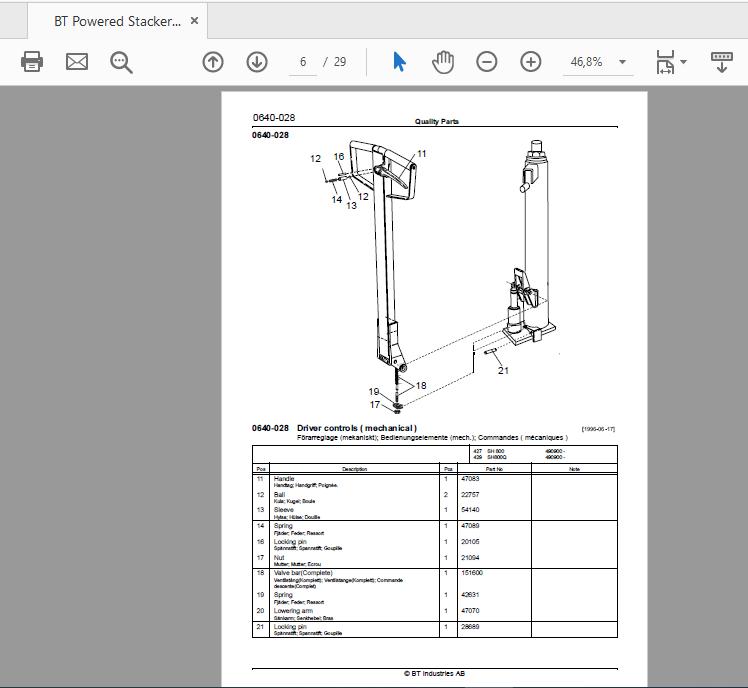This screenshot has width=748, height=688.
Task: Click the zoom percentage value field
Action: click(587, 62)
